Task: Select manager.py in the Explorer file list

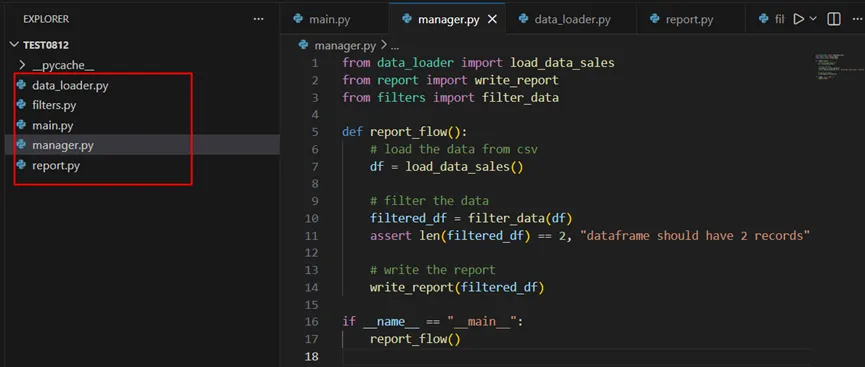Action: [63, 145]
